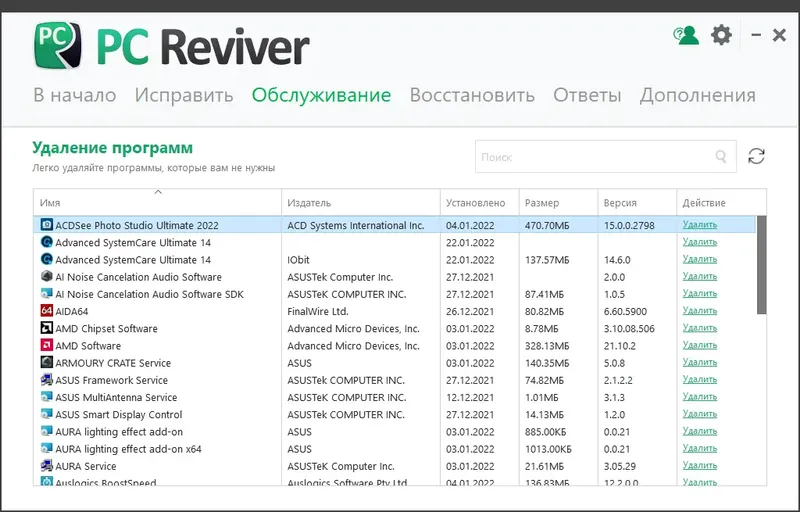Click the AMD Chipset Software icon
This screenshot has height=512, width=800.
point(46,328)
